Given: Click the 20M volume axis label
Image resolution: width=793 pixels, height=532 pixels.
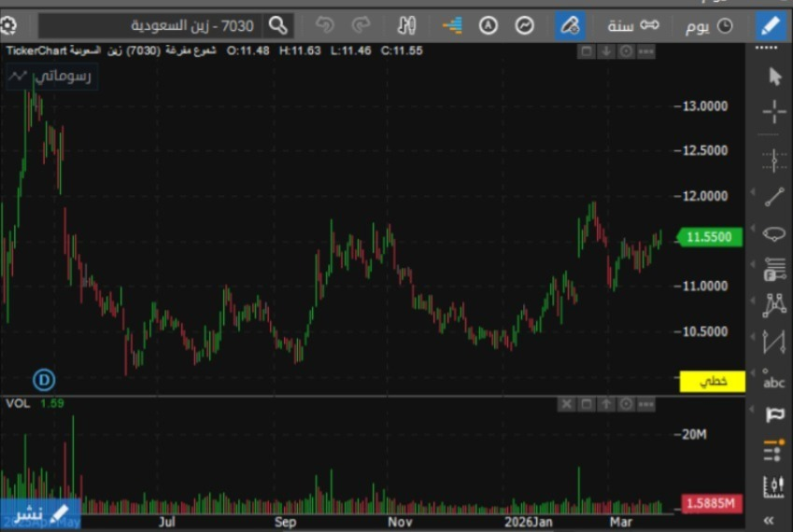Looking at the screenshot, I should [694, 435].
